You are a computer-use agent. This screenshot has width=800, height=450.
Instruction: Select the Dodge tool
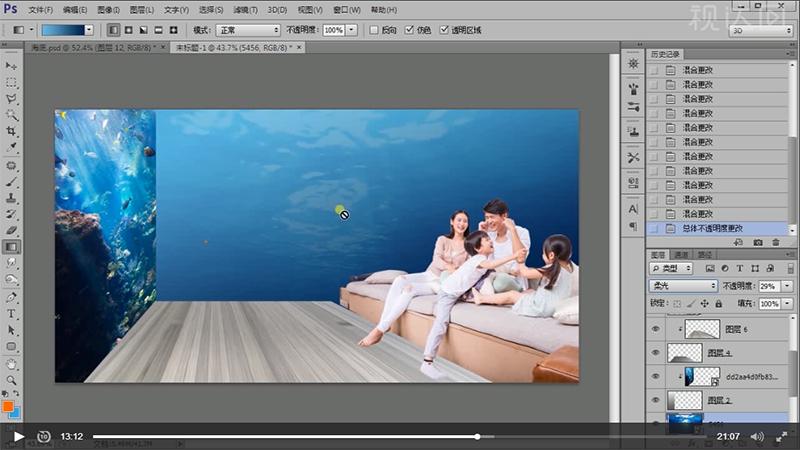(11, 280)
